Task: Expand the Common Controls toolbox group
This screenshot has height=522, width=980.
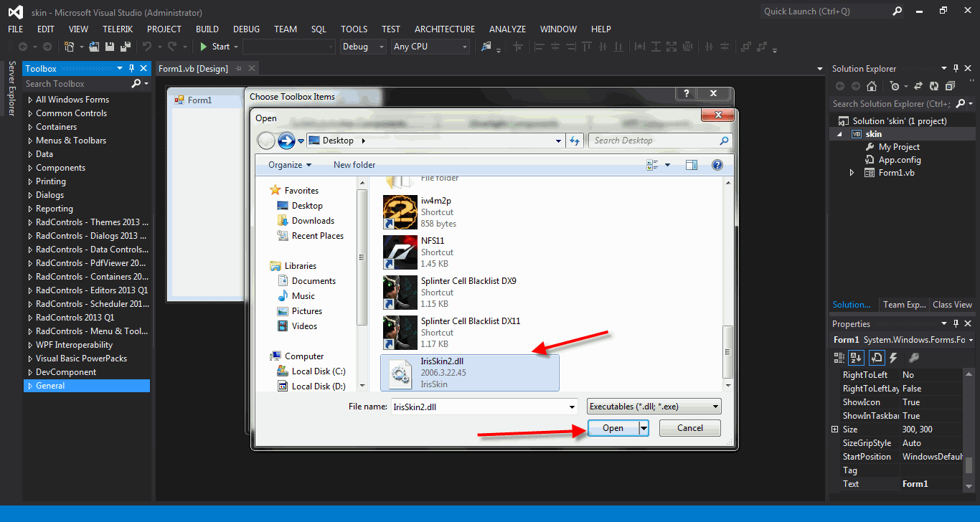Action: (30, 113)
